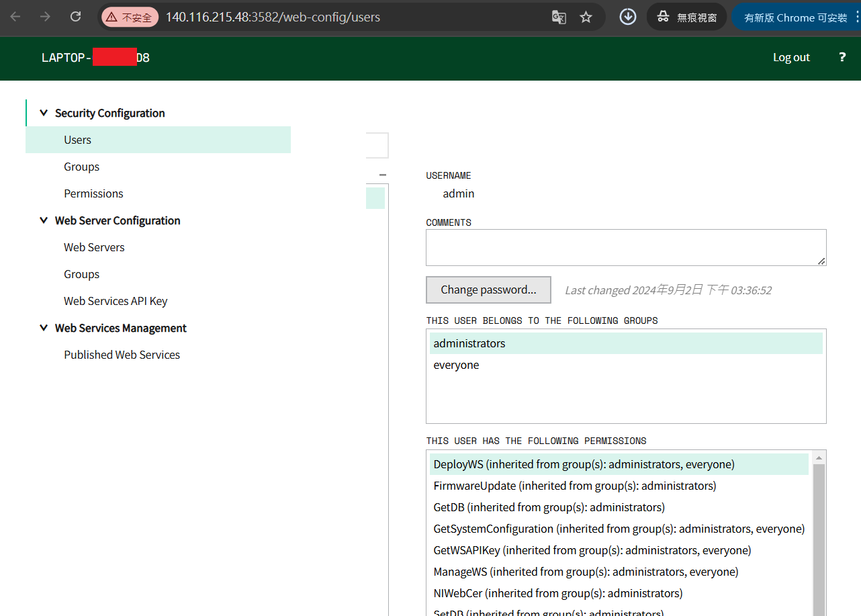The height and width of the screenshot is (616, 861).
Task: Collapse the Web Server Configuration section
Action: click(x=44, y=220)
